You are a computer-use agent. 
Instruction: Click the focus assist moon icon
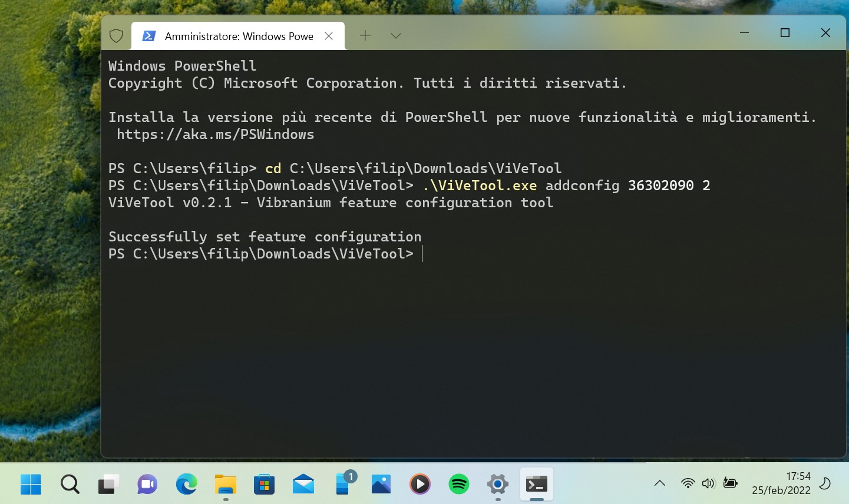point(825,483)
